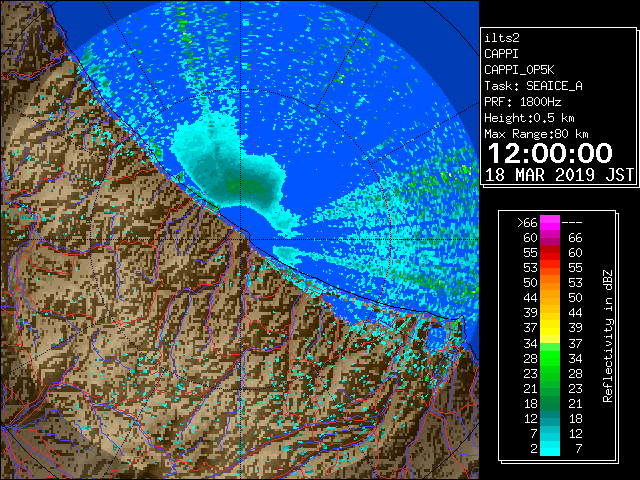Click the ">66" legend value
This screenshot has height=480, width=640.
pos(527,223)
